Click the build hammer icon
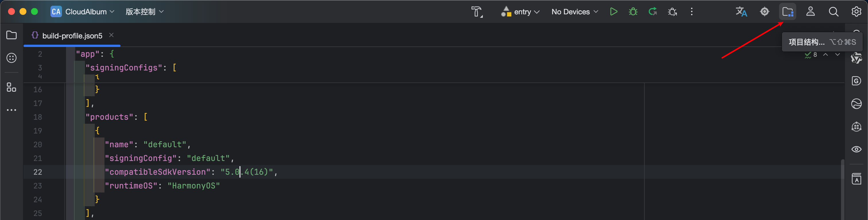 477,12
